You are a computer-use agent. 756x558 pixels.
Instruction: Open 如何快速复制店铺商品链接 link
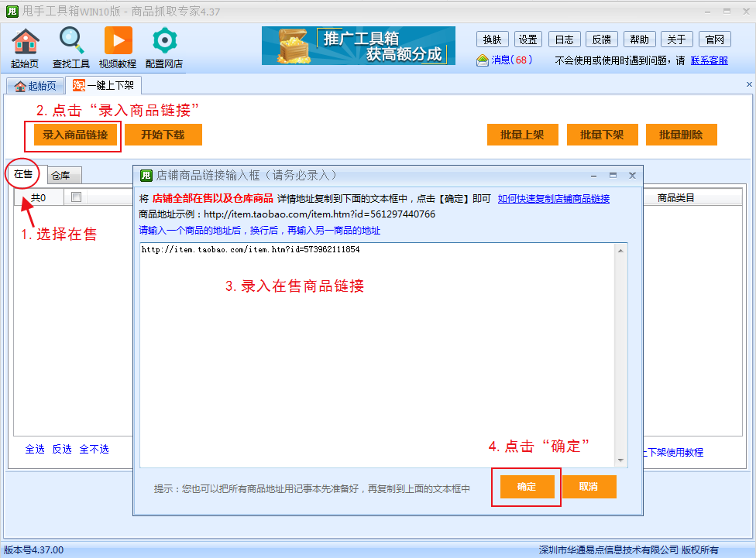[554, 199]
